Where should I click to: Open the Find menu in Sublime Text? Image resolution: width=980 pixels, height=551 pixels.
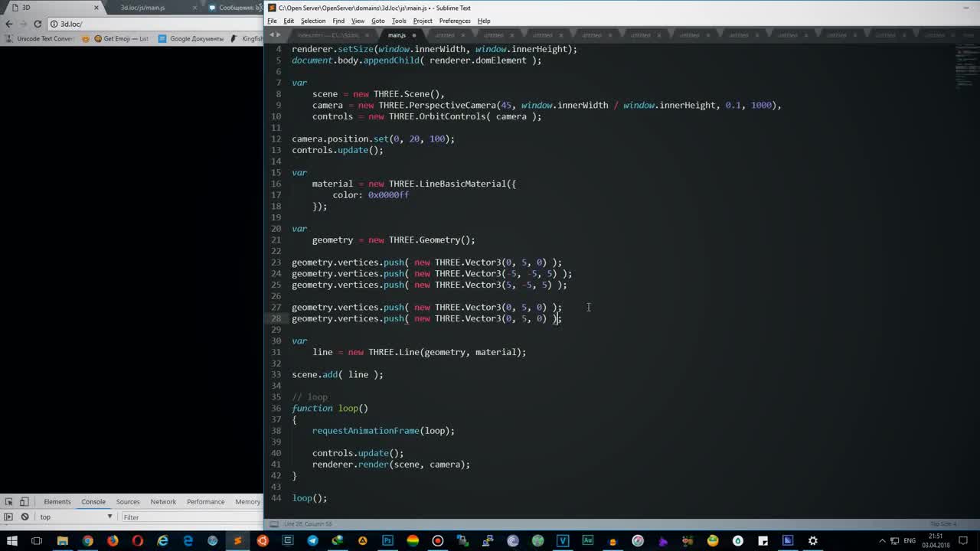pos(338,21)
